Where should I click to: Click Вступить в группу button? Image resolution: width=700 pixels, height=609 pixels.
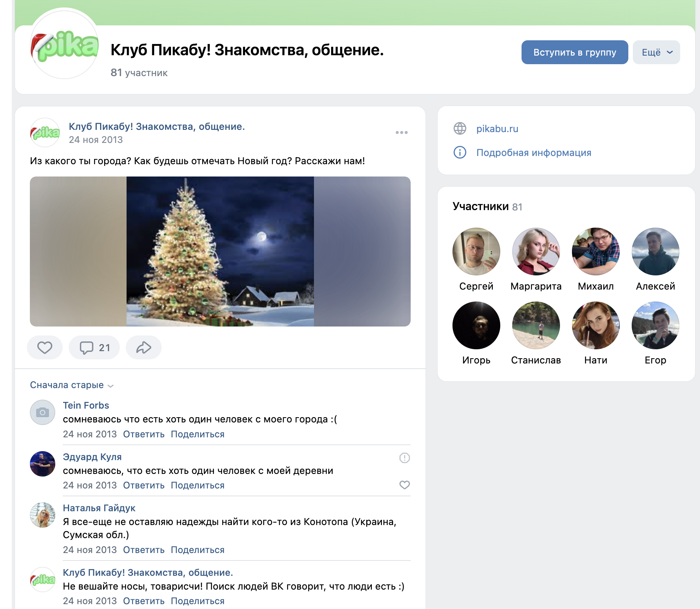coord(575,52)
